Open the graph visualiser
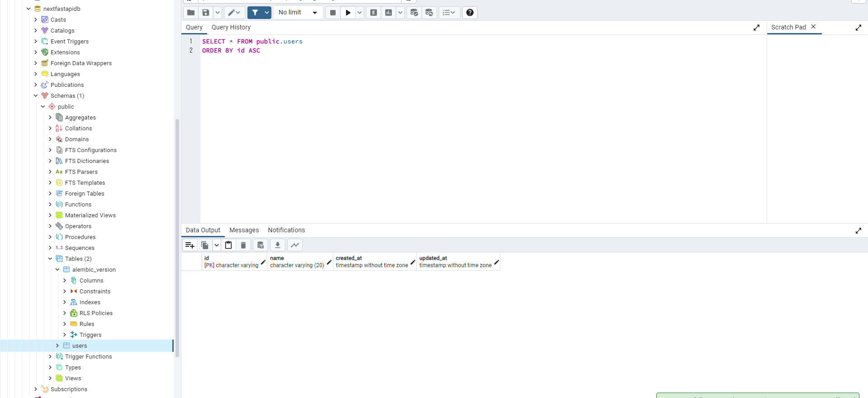The image size is (868, 398). (x=295, y=245)
